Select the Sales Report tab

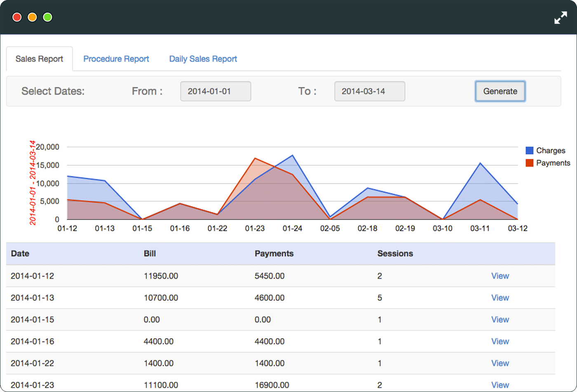click(x=39, y=59)
